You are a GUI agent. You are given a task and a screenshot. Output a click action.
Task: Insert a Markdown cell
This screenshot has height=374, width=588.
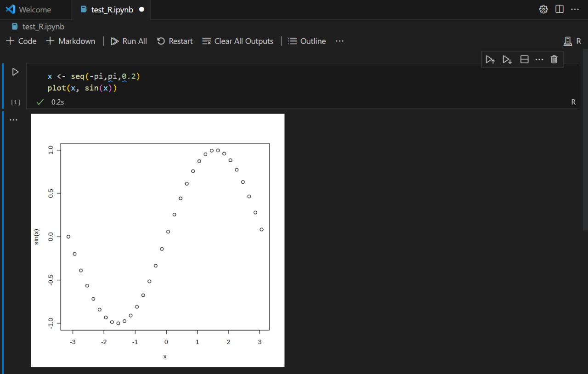(71, 41)
